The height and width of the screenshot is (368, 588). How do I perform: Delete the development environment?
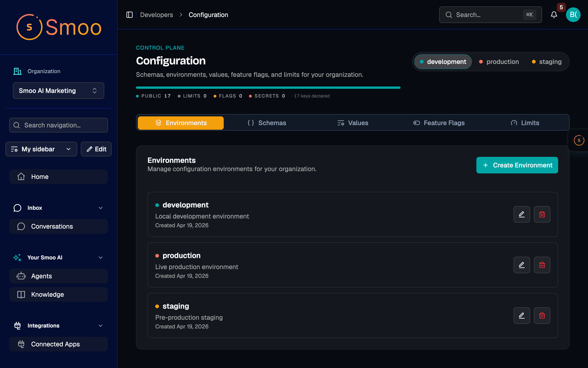click(x=542, y=214)
